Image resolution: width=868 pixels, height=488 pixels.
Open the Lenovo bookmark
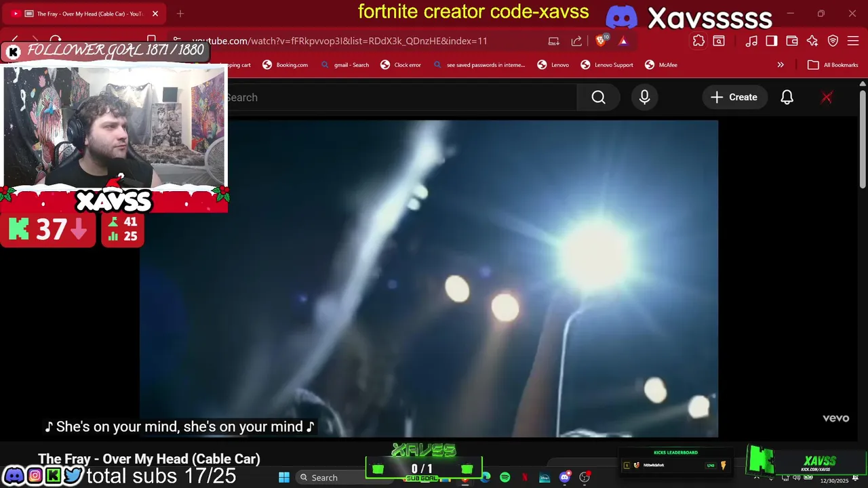click(x=553, y=65)
